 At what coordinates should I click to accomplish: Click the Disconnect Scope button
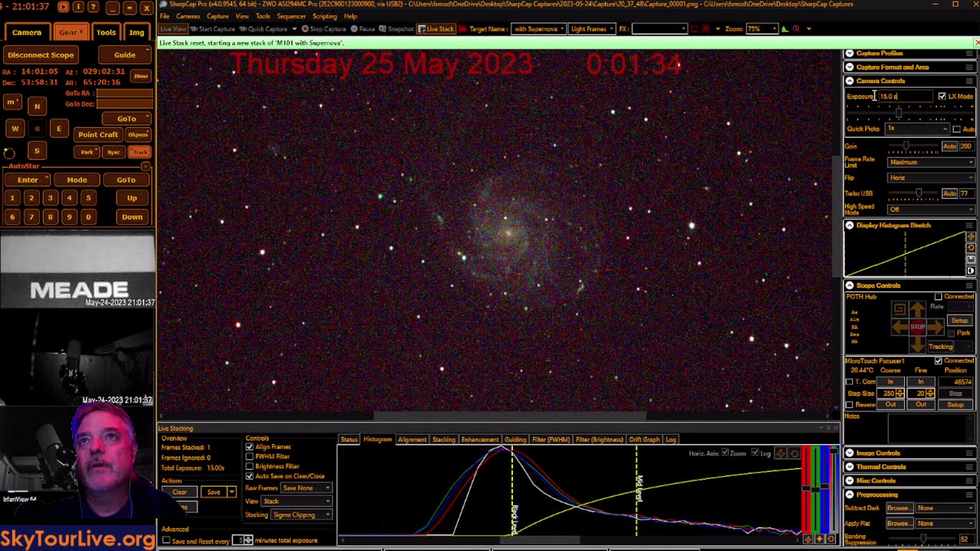tap(41, 55)
